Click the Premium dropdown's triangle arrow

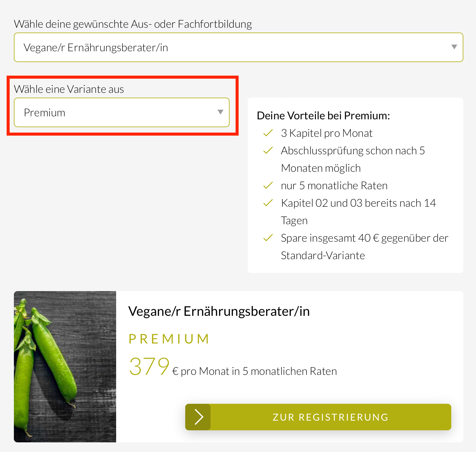[x=221, y=112]
